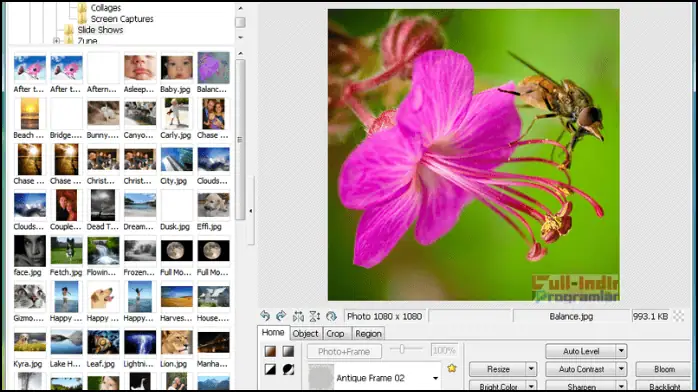The image size is (698, 392).
Task: Click the Photo+Frame button
Action: click(x=344, y=352)
